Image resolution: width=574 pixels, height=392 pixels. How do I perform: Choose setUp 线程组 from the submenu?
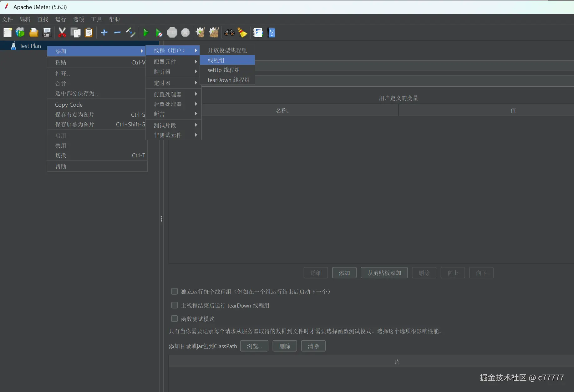tap(227, 70)
